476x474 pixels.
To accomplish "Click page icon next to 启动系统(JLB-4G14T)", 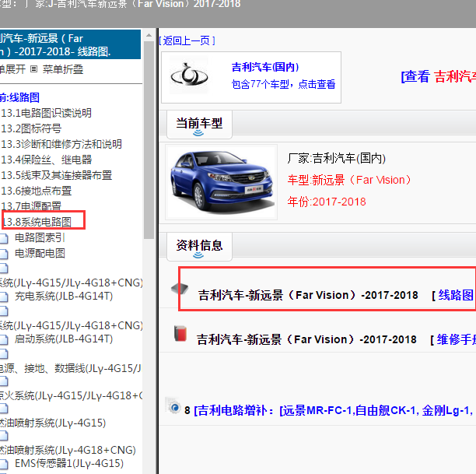I will pos(4,339).
